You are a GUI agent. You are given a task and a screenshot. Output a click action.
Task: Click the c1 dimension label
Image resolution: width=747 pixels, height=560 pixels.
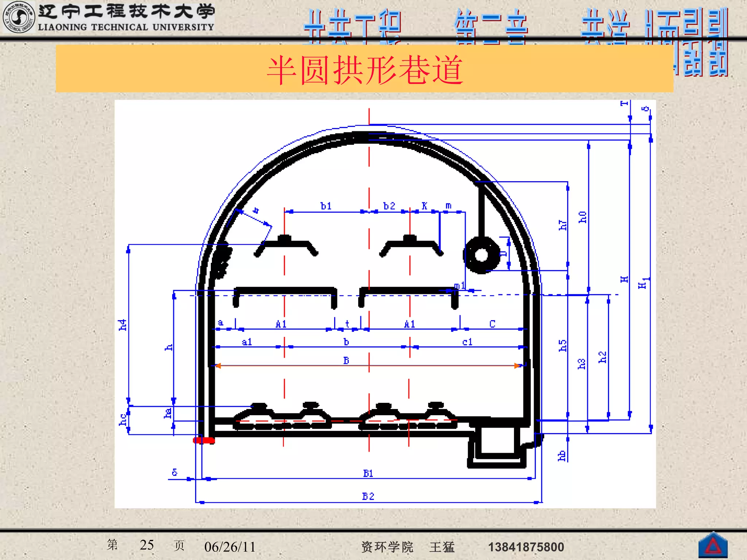coord(467,342)
